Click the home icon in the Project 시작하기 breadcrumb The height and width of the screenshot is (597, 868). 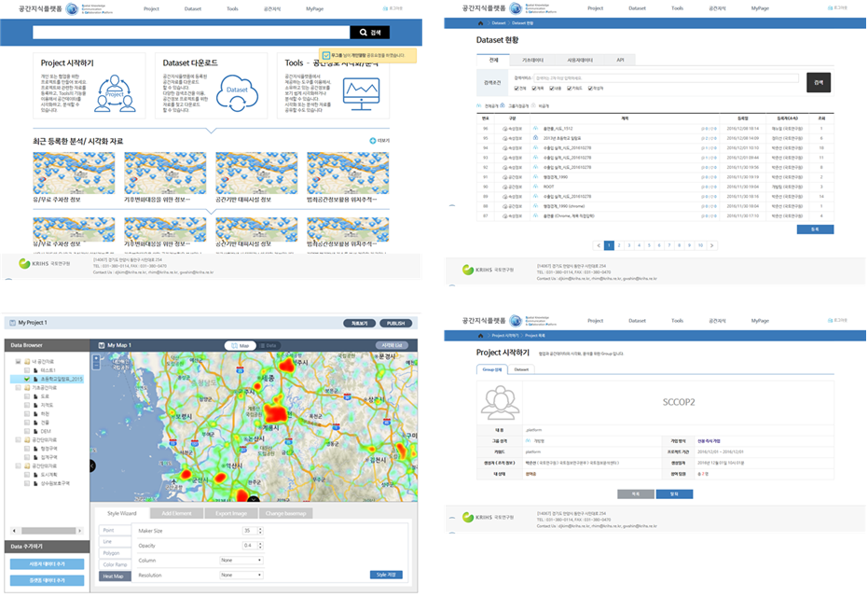coord(480,336)
